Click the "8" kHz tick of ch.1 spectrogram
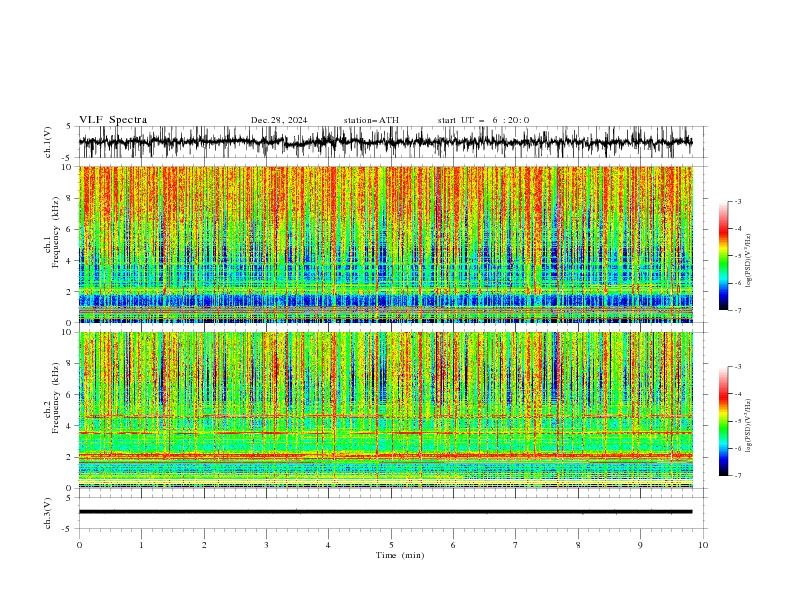The width and height of the screenshot is (792, 612). (x=70, y=198)
